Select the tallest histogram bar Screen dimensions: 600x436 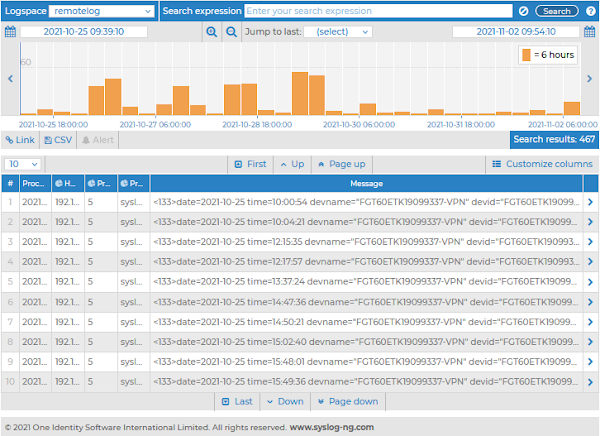coord(300,93)
